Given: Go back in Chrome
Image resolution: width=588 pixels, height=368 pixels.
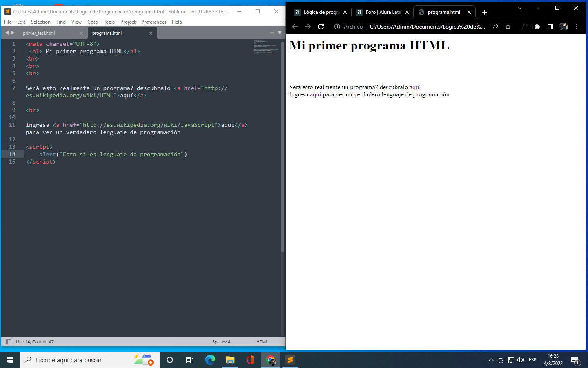Looking at the screenshot, I should point(295,27).
